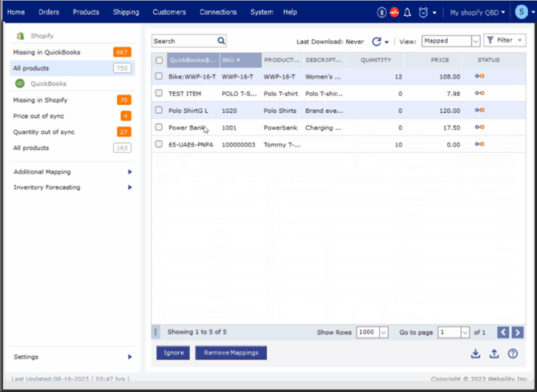Viewport: 537px width, 392px height.
Task: Open the Products menu
Action: tap(86, 12)
